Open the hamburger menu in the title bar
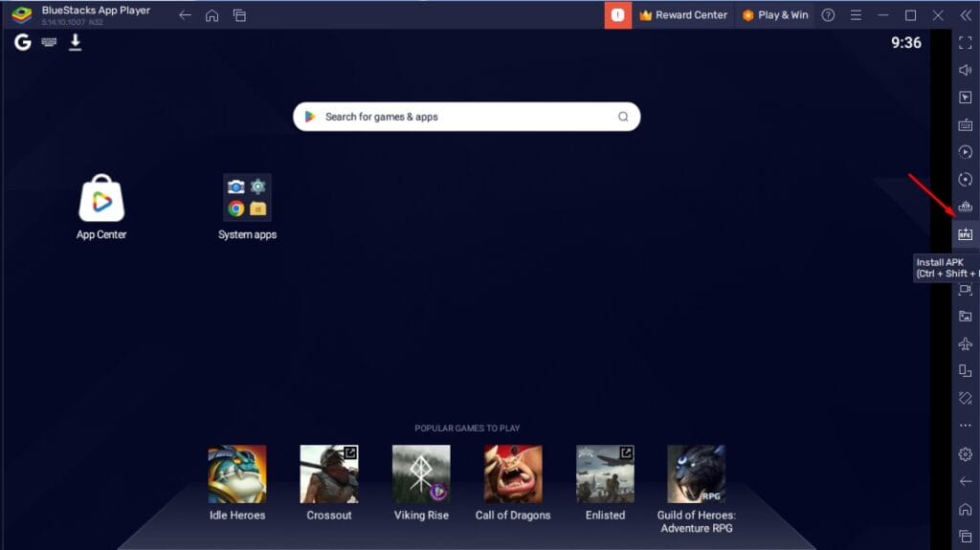This screenshot has height=550, width=980. 856,15
